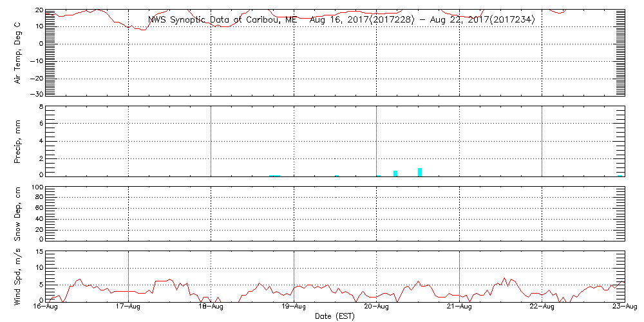Click the 'Snow Dep, cm' axis label

[x=18, y=214]
